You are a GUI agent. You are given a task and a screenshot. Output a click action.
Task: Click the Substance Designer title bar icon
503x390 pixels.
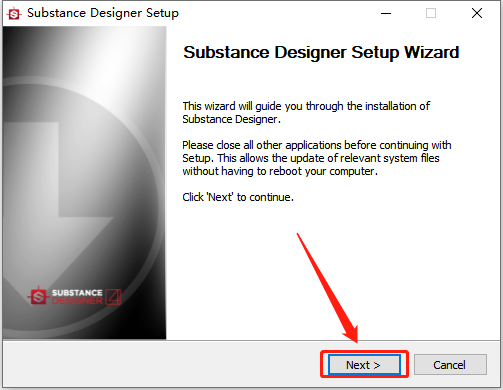pyautogui.click(x=14, y=14)
